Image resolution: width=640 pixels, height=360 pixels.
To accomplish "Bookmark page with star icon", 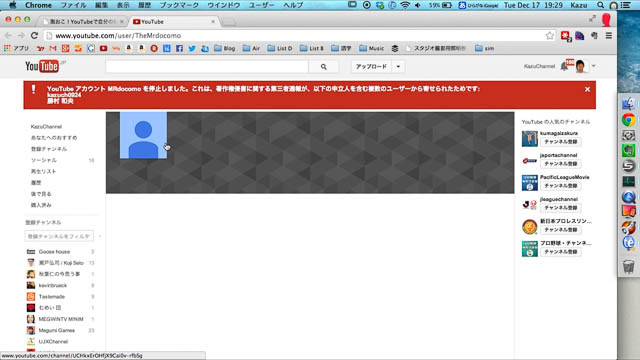I will point(549,36).
